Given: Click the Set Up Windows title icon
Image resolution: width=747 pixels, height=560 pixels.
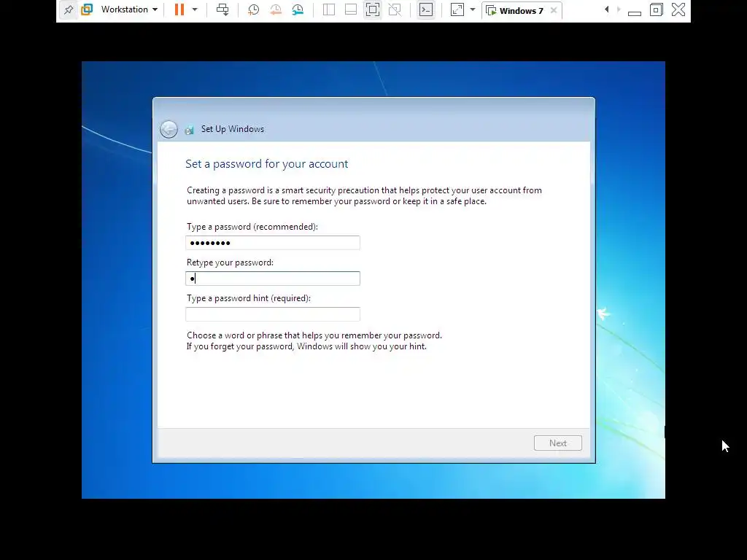Looking at the screenshot, I should click(190, 130).
